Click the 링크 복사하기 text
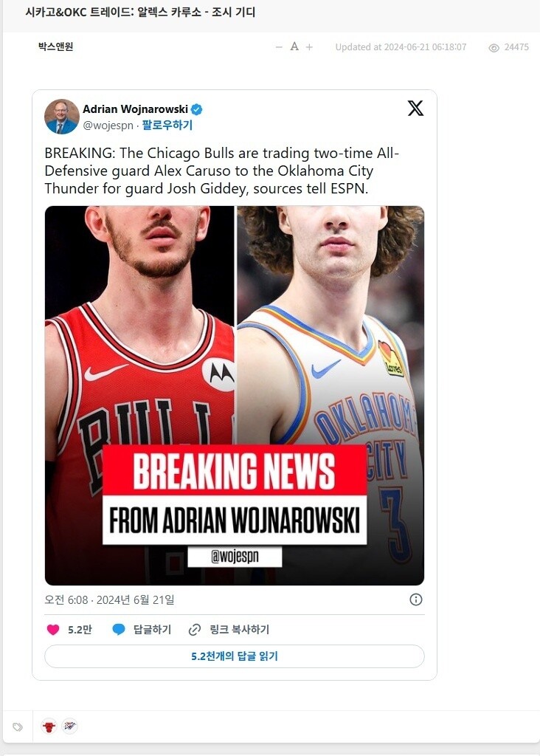540x756 pixels. [240, 630]
